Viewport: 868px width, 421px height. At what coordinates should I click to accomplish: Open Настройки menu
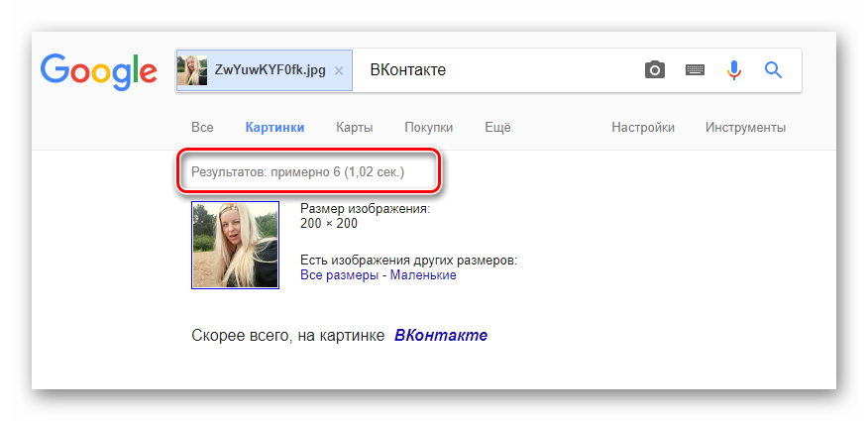(643, 128)
